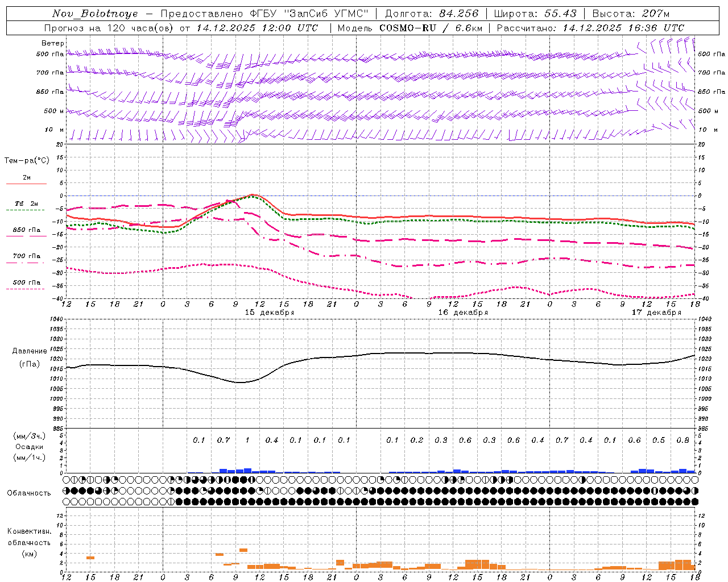Click the 17 декабря date label
This screenshot has width=728, height=582.
[x=656, y=313]
